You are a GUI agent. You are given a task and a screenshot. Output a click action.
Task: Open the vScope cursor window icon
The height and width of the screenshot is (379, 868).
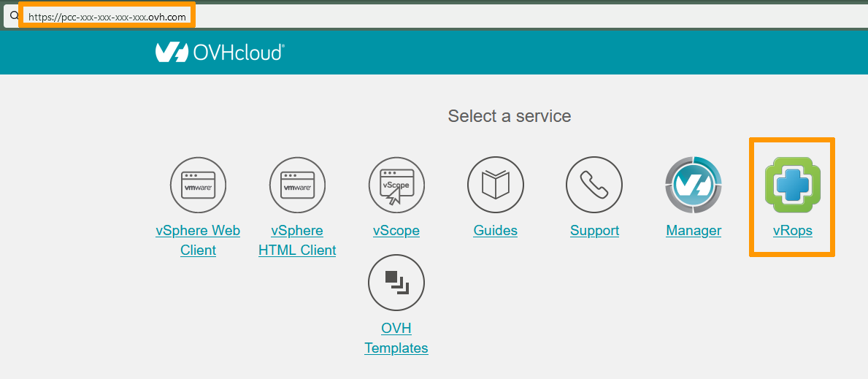tap(396, 185)
